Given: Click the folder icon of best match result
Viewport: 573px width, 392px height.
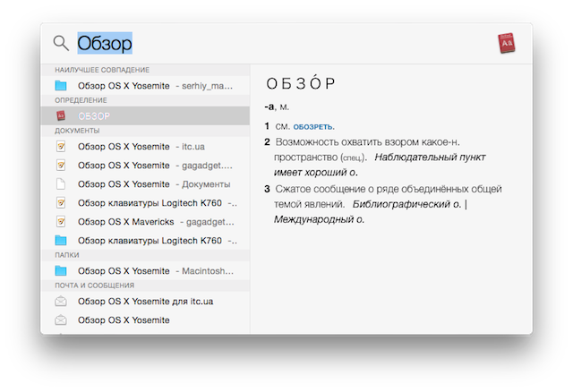Looking at the screenshot, I should 61,86.
